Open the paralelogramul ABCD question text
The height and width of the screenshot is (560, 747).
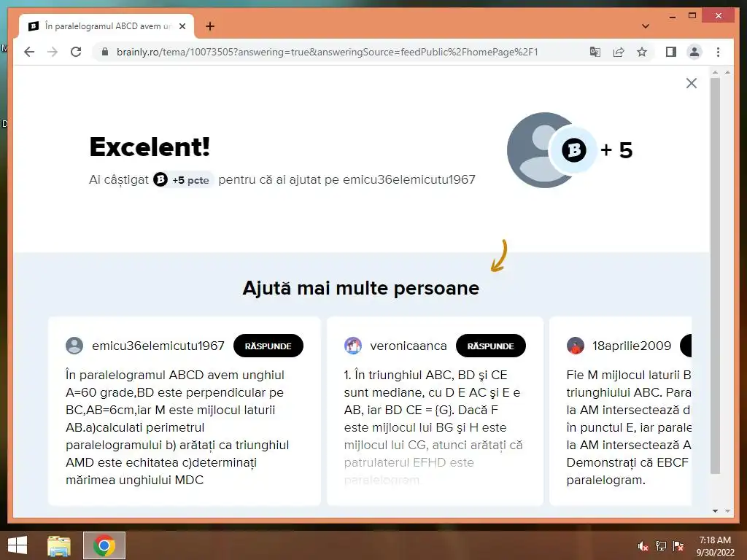pyautogui.click(x=178, y=427)
